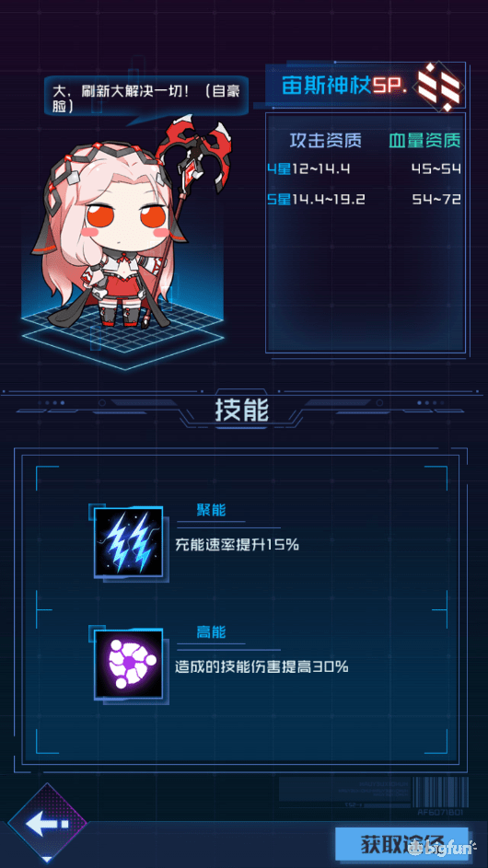Select the 聚能 lightning skill icon
Image resolution: width=488 pixels, height=868 pixels.
(129, 541)
